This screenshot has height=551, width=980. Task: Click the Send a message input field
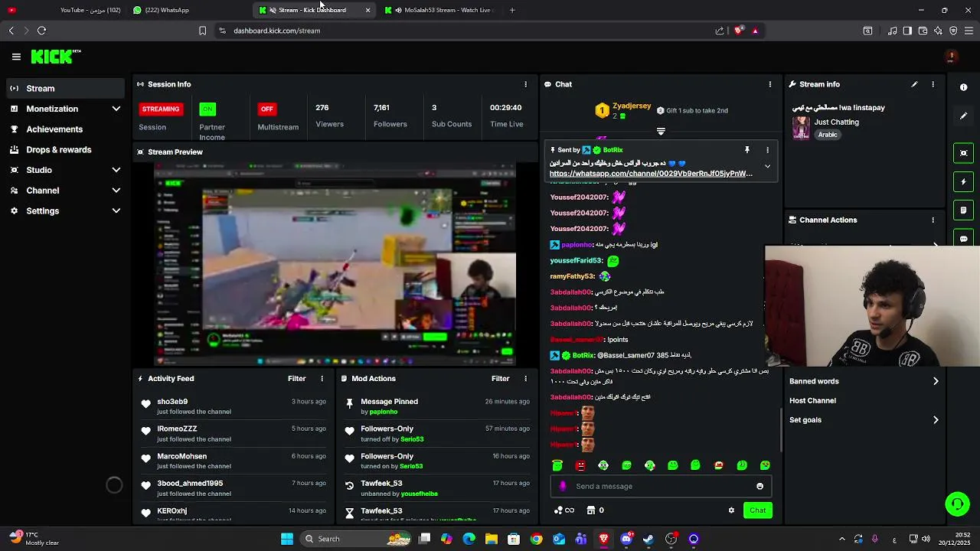660,486
